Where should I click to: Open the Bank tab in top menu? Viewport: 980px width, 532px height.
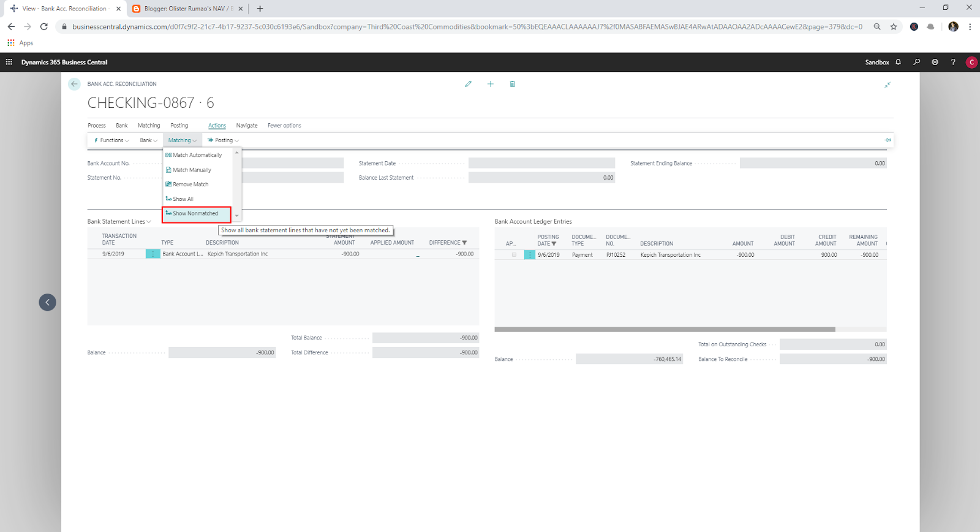coord(122,126)
